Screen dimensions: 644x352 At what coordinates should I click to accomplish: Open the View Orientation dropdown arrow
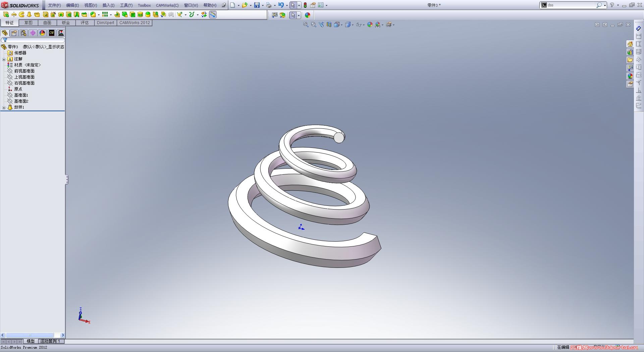341,25
